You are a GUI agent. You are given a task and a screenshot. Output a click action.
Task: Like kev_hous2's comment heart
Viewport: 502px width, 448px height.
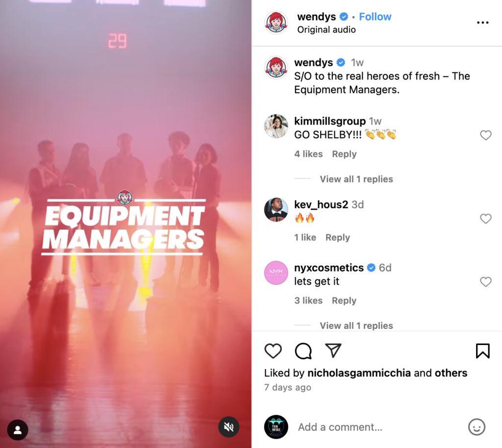(x=486, y=219)
